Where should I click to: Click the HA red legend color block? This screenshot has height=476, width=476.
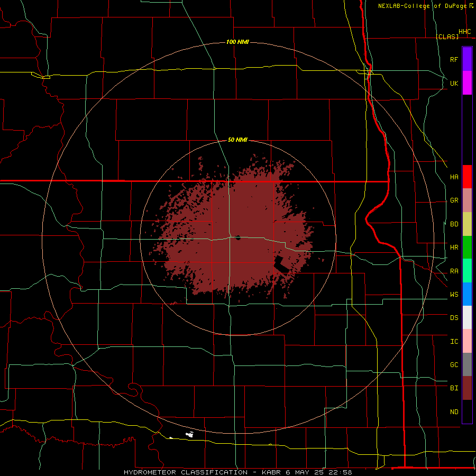click(467, 177)
